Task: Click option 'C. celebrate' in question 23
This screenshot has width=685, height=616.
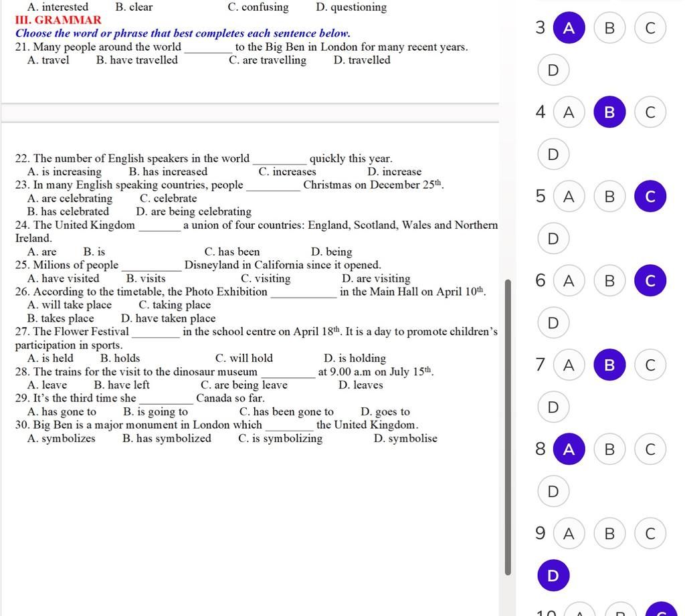Action: (168, 199)
